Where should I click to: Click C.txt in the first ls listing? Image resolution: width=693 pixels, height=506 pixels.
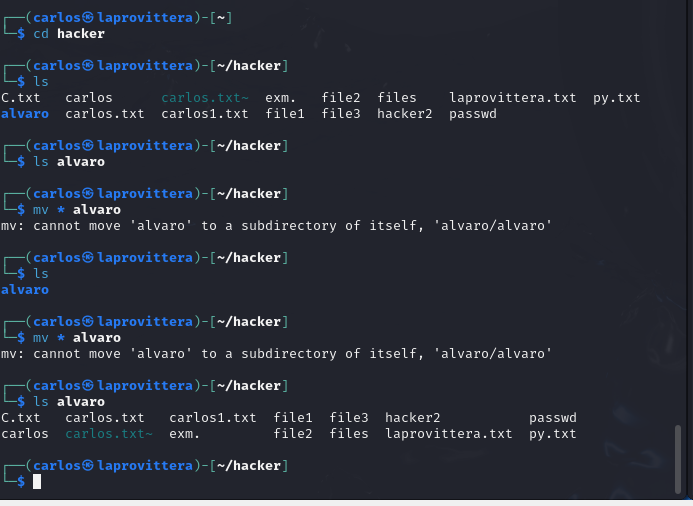point(20,98)
